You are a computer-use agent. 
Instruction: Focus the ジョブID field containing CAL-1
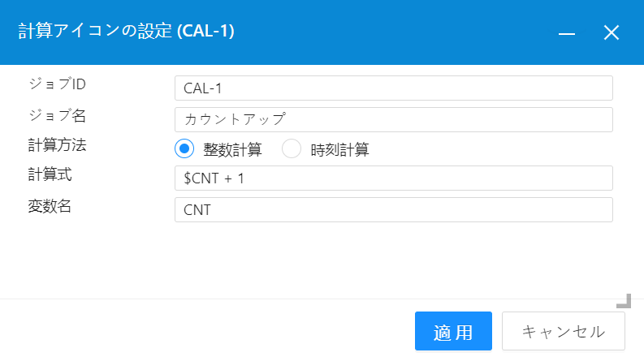pyautogui.click(x=393, y=88)
